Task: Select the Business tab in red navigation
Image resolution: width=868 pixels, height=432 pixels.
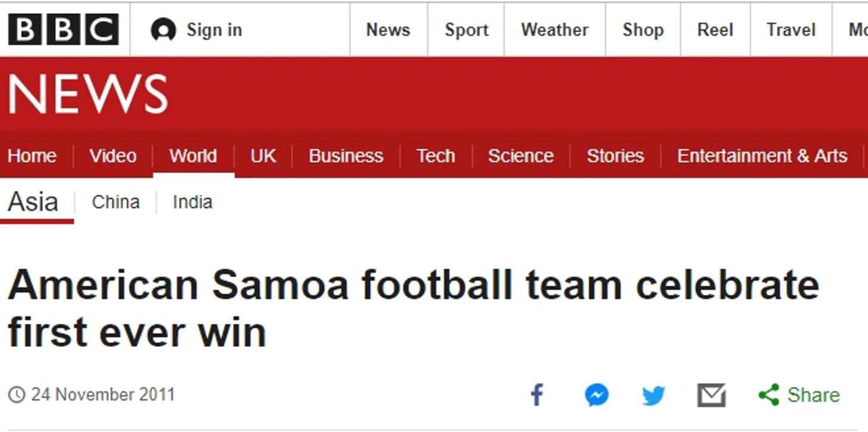Action: click(345, 156)
